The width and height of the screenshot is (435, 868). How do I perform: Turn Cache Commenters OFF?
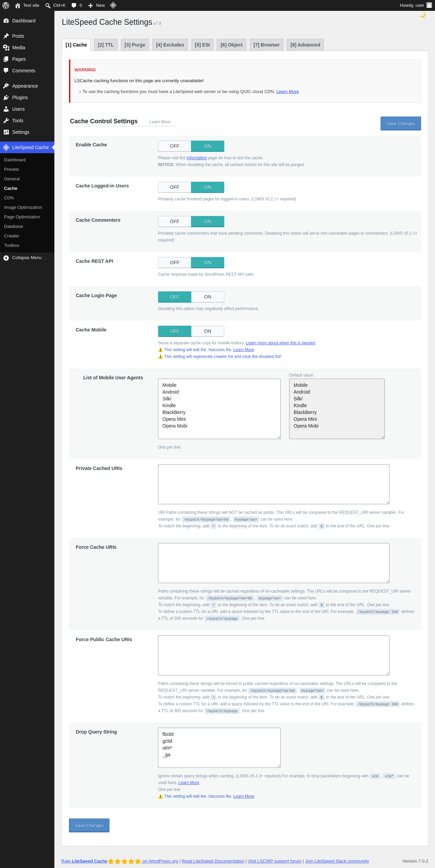[175, 221]
